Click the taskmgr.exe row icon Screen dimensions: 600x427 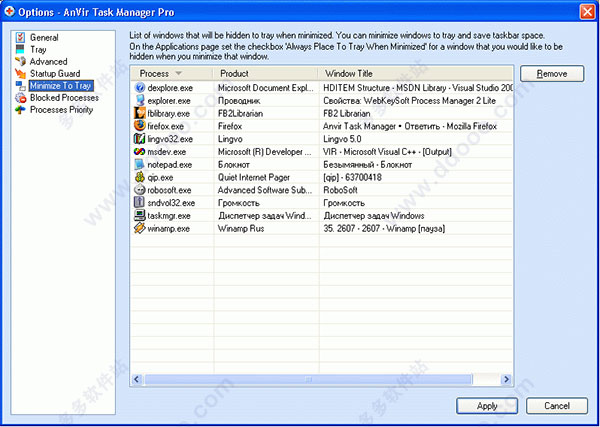140,215
